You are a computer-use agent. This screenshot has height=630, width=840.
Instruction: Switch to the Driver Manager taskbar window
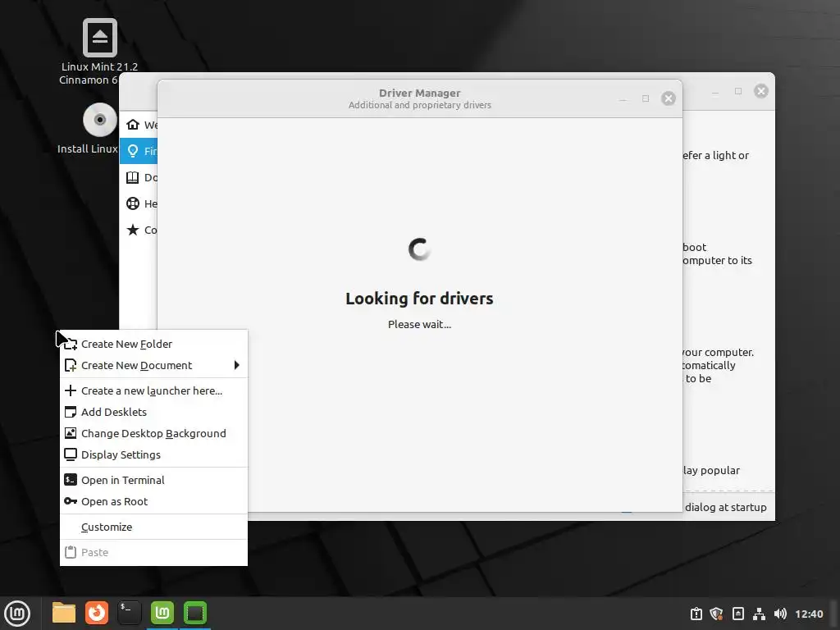pyautogui.click(x=195, y=613)
